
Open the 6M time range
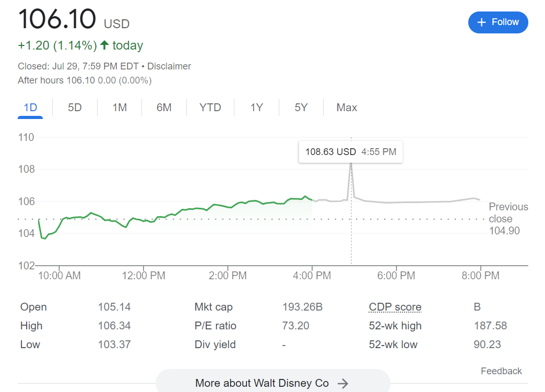164,108
